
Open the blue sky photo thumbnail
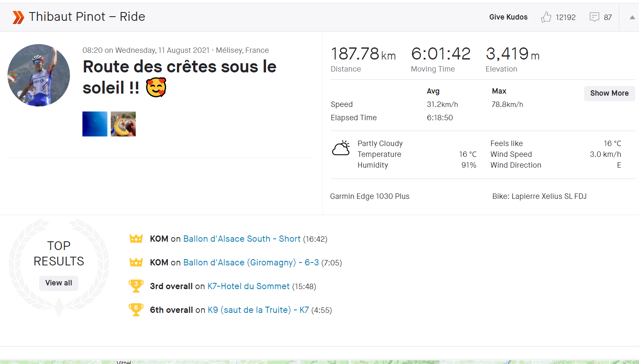95,124
